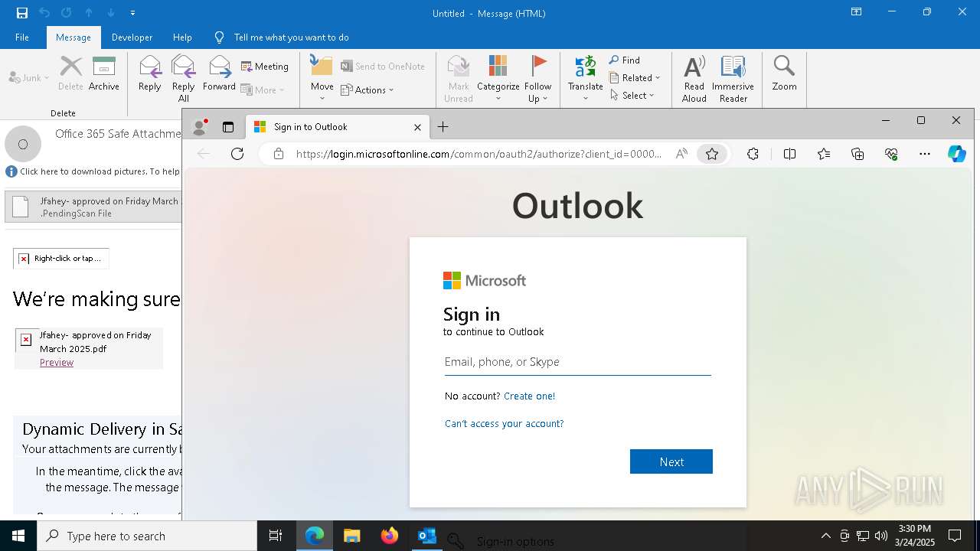Open the .PendingScan File attachment
This screenshot has height=551, width=980.
(x=93, y=207)
